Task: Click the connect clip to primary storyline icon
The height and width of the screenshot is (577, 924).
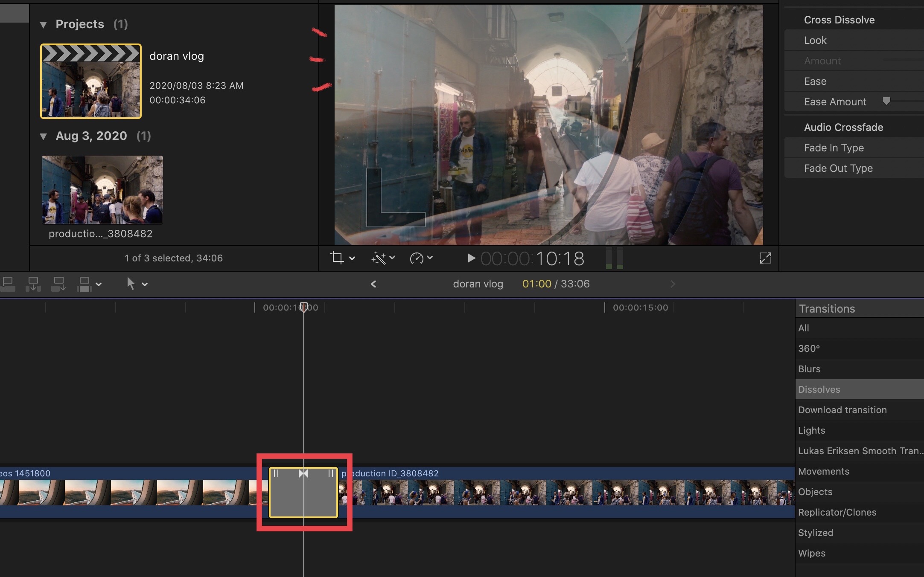Action: coord(8,284)
